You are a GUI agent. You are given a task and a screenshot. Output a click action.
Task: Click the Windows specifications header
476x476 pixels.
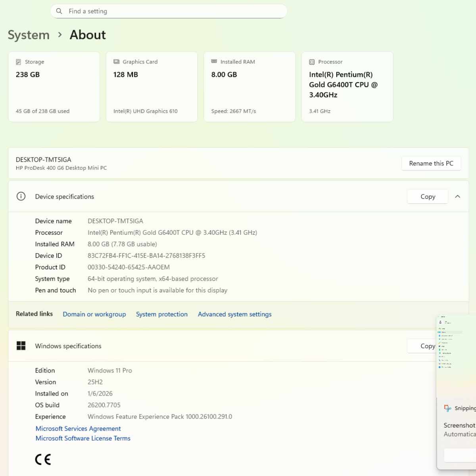click(x=222, y=346)
